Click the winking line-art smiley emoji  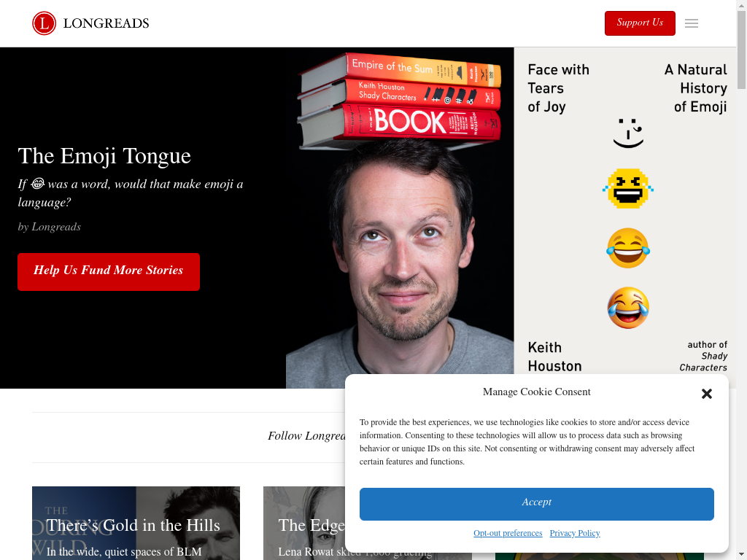(628, 133)
